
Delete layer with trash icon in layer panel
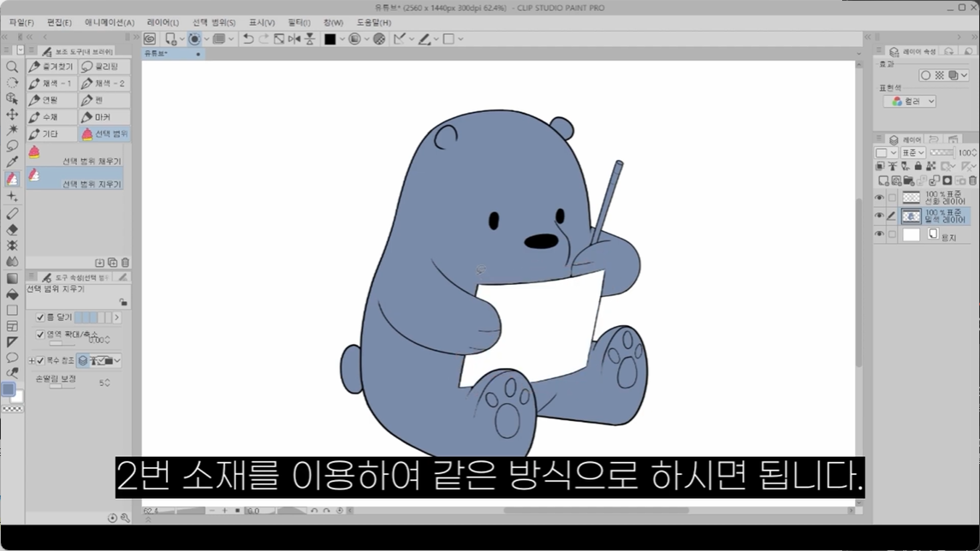click(972, 181)
